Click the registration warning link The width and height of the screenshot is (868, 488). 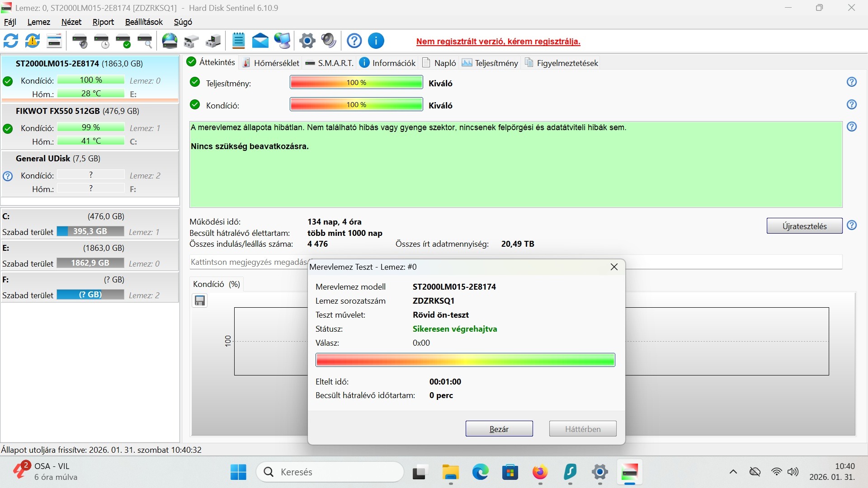[498, 42]
